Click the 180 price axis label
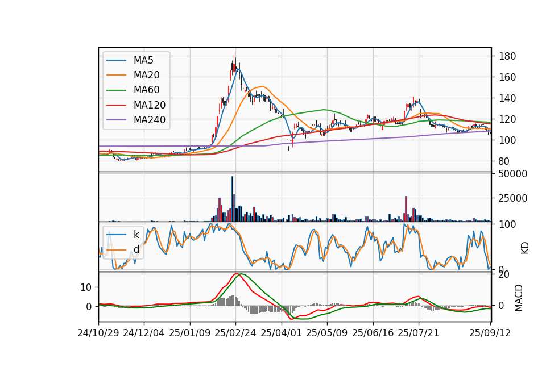Screen dimensions: 546x392 tap(507, 56)
